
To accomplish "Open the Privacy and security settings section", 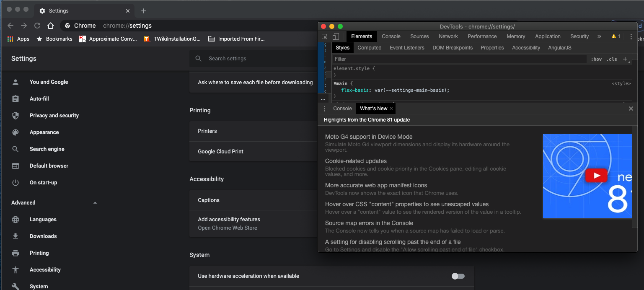I will (x=54, y=116).
